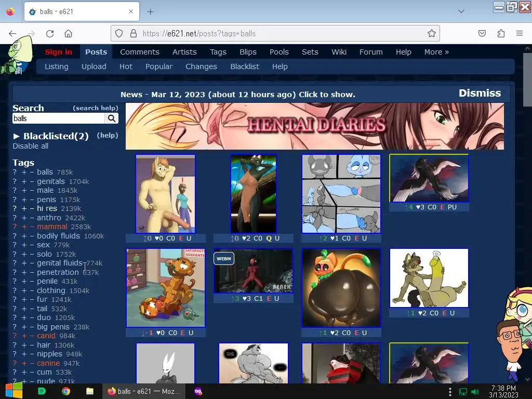This screenshot has height=399, width=532.
Task: Add tail tag with plus
Action: pos(24,309)
